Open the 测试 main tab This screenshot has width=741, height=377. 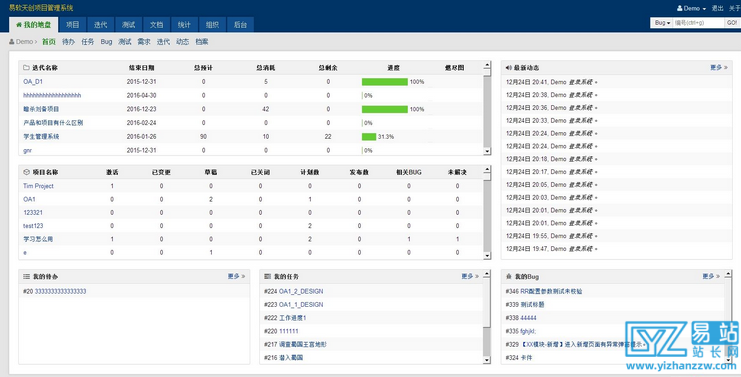point(128,25)
